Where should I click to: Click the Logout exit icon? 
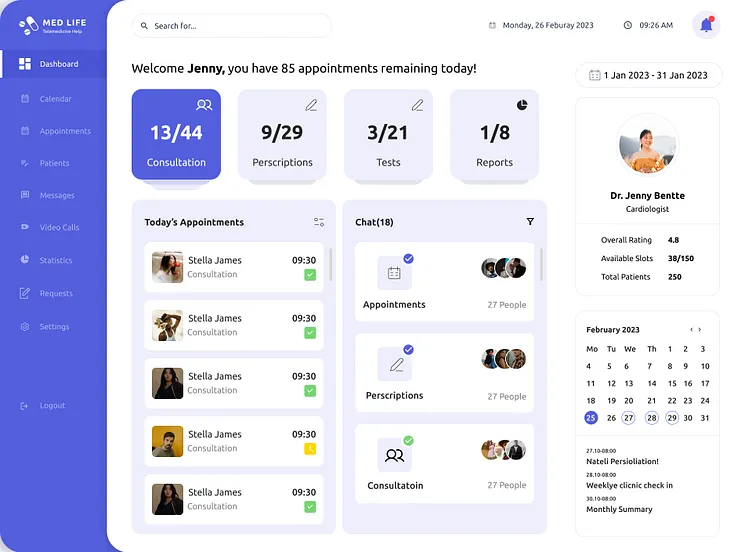[x=24, y=406]
